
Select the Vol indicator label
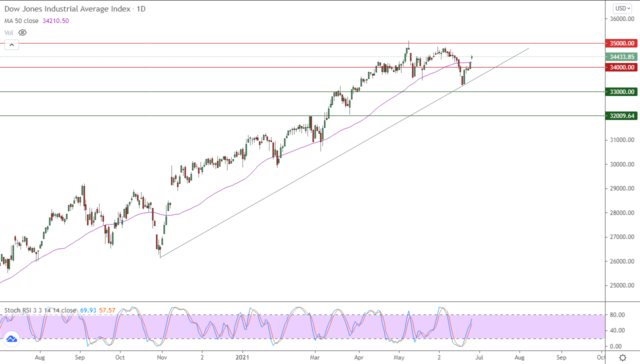(9, 32)
